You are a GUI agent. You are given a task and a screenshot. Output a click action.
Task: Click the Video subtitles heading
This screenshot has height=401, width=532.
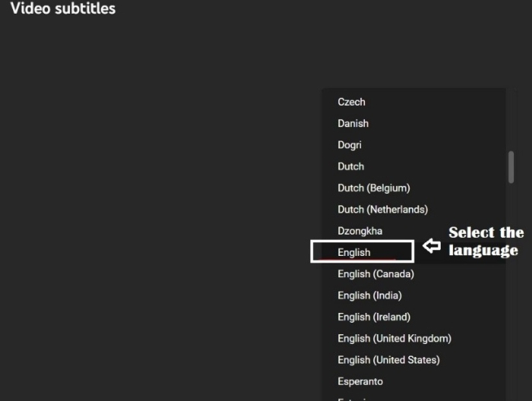[x=63, y=9]
